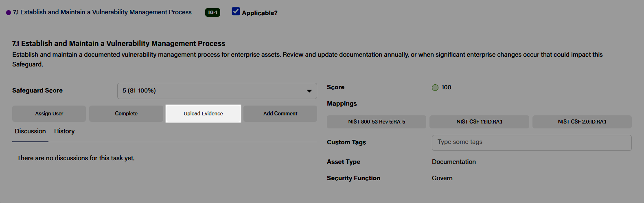Click the green score indicator circle
The image size is (644, 203).
coord(435,88)
